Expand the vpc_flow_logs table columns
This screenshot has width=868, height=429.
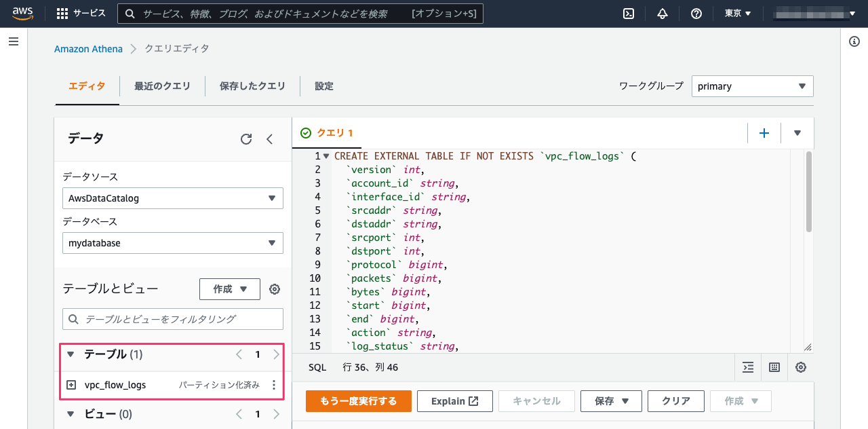click(71, 385)
